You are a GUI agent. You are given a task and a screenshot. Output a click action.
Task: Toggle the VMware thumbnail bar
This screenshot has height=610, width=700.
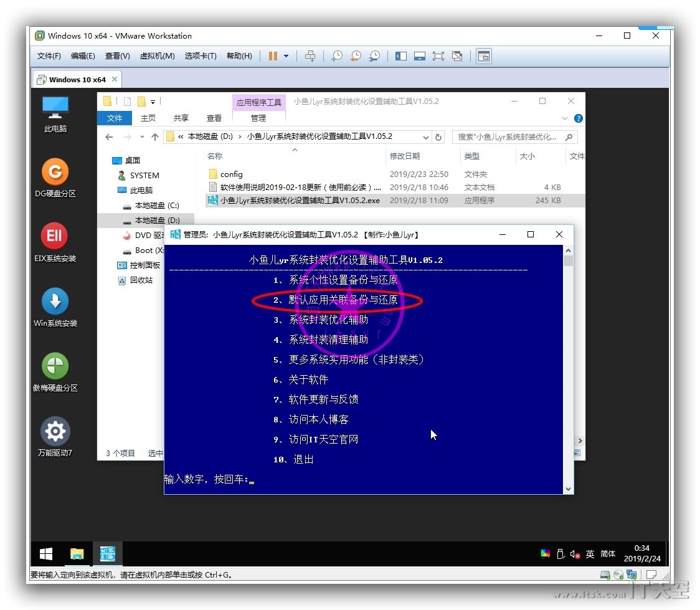[420, 56]
